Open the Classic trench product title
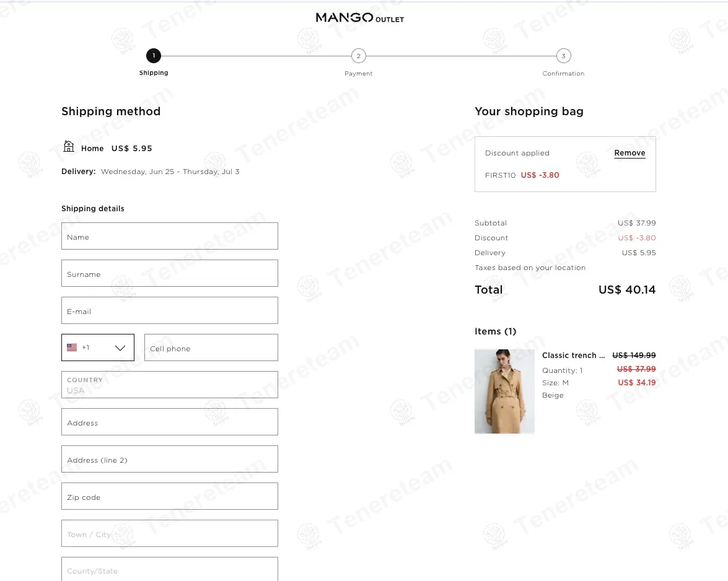This screenshot has height=581, width=728. point(573,355)
